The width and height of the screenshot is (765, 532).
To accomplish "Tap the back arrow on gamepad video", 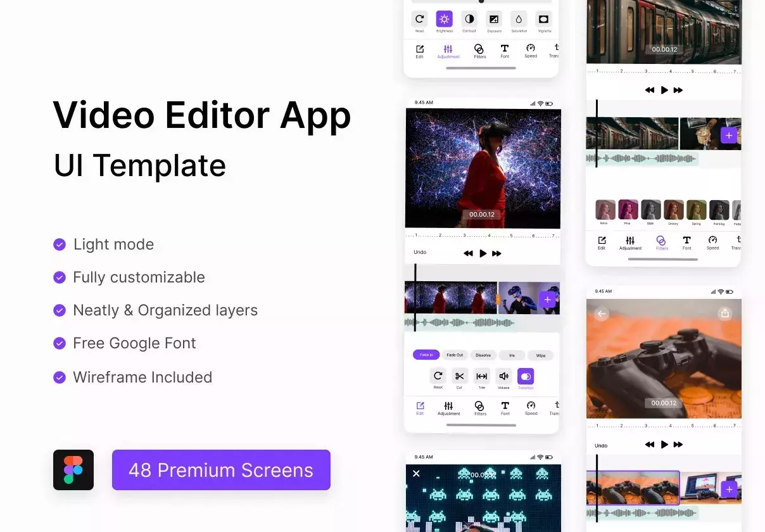I will (x=602, y=313).
